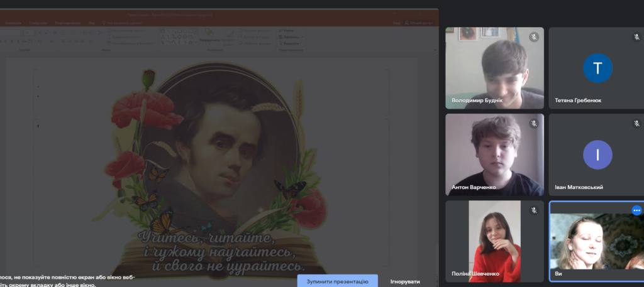
Task: Open Эффекты фигуры dropdown
Action: coord(256,43)
